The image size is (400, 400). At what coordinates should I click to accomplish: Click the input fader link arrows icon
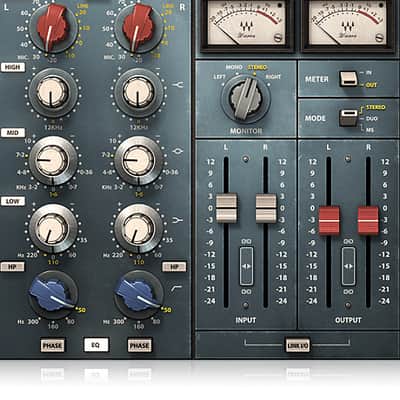(246, 266)
